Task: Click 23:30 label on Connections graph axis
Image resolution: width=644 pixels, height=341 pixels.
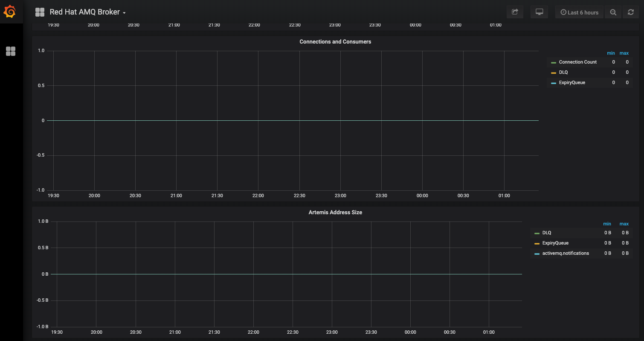Action: point(381,195)
